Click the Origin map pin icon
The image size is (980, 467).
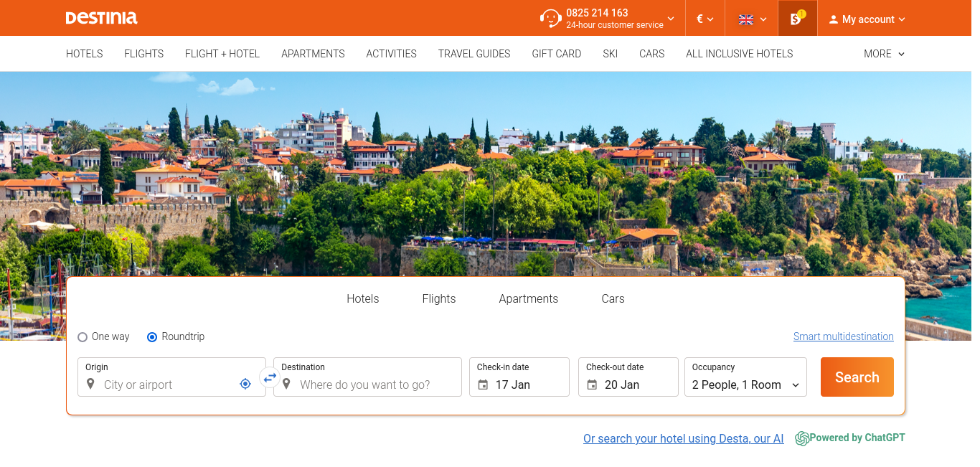click(x=90, y=384)
